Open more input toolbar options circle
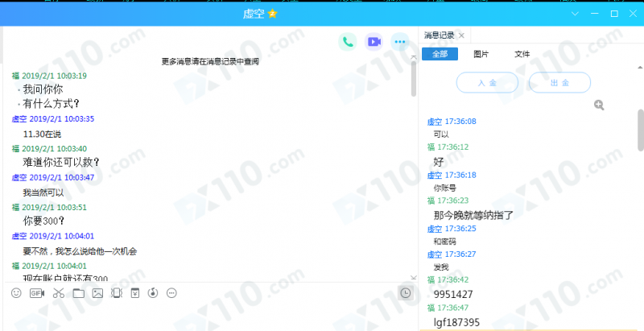Screen dimensions: 644x331 [x=171, y=293]
